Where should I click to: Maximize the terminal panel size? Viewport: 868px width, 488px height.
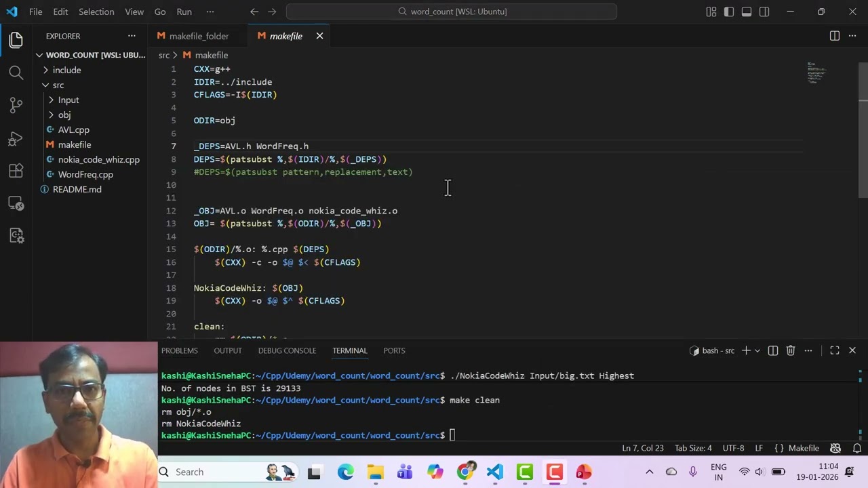(835, 350)
